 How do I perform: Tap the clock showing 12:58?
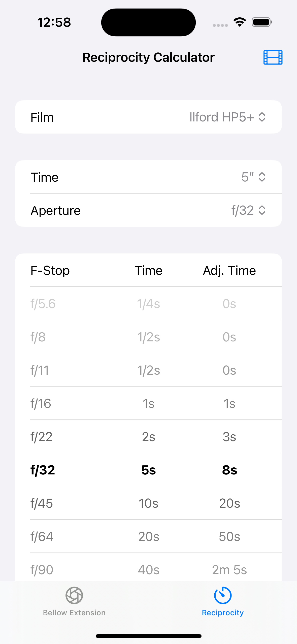[54, 22]
